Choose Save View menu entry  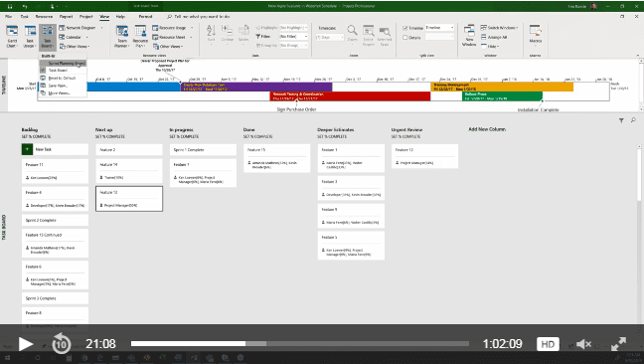click(63, 86)
